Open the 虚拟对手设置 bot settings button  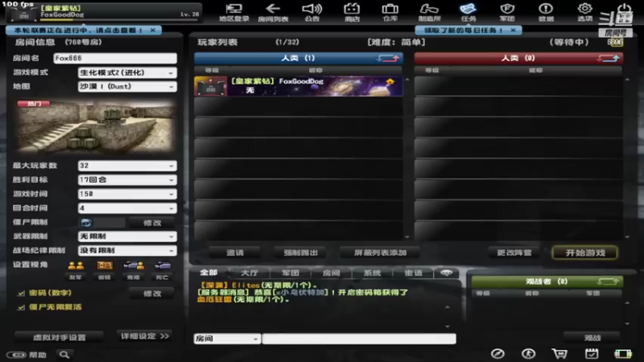[59, 337]
